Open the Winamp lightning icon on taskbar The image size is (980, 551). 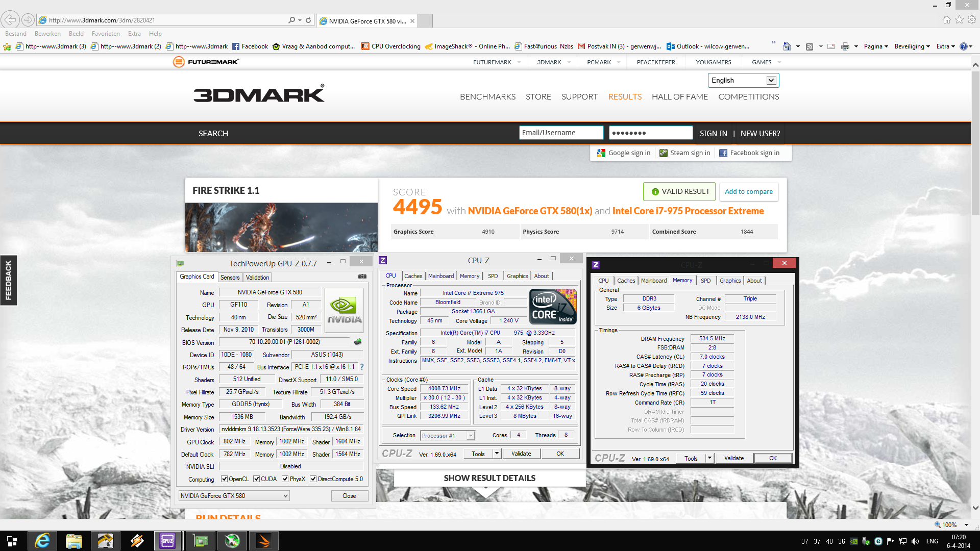click(137, 541)
